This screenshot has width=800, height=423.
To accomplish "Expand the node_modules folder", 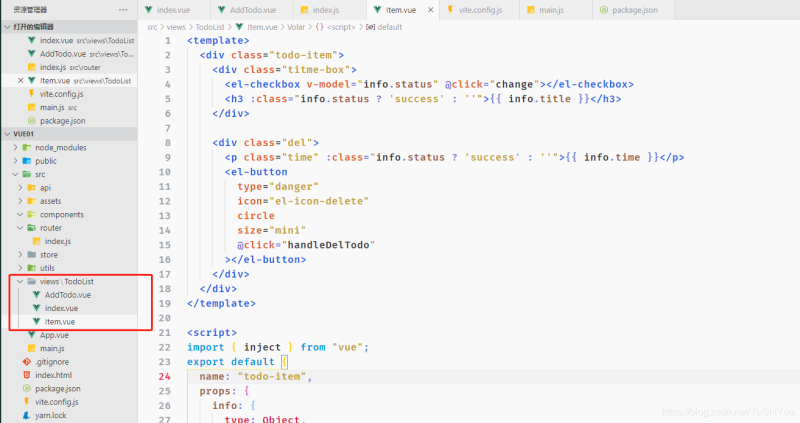I will click(x=60, y=147).
